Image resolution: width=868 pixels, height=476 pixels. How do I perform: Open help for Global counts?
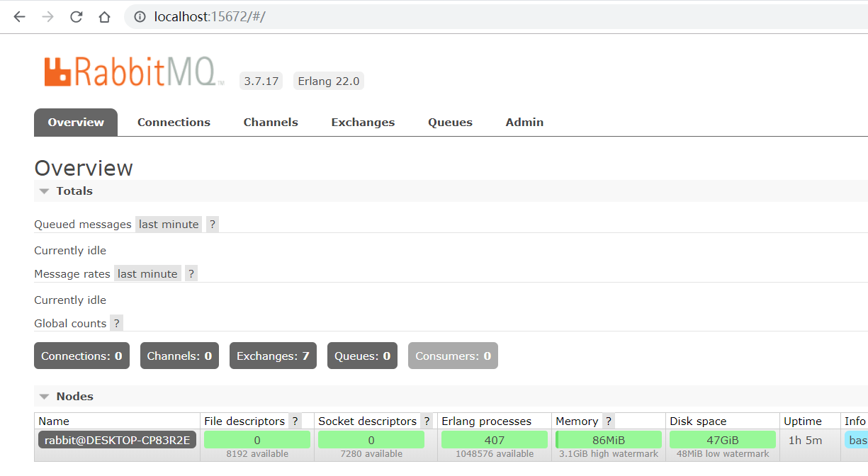click(x=116, y=324)
